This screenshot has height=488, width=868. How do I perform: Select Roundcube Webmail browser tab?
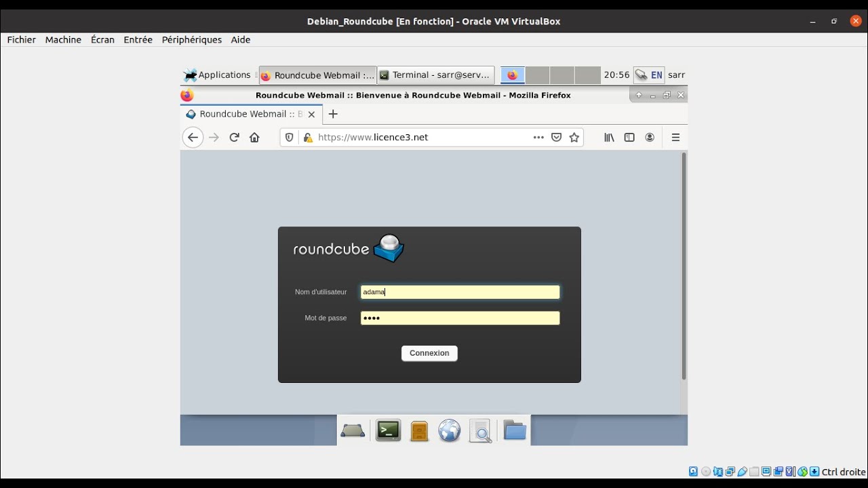pyautogui.click(x=252, y=114)
